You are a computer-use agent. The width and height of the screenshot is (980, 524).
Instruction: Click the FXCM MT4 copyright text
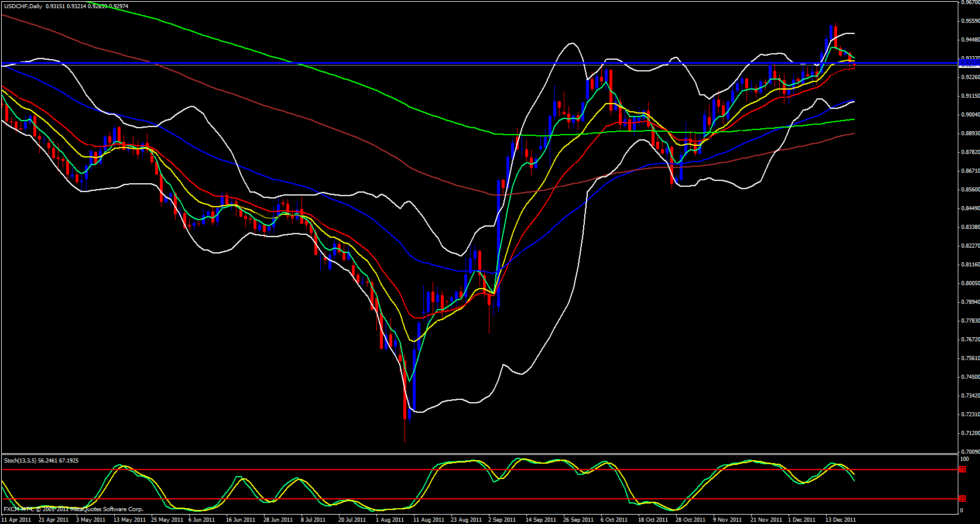(73, 509)
